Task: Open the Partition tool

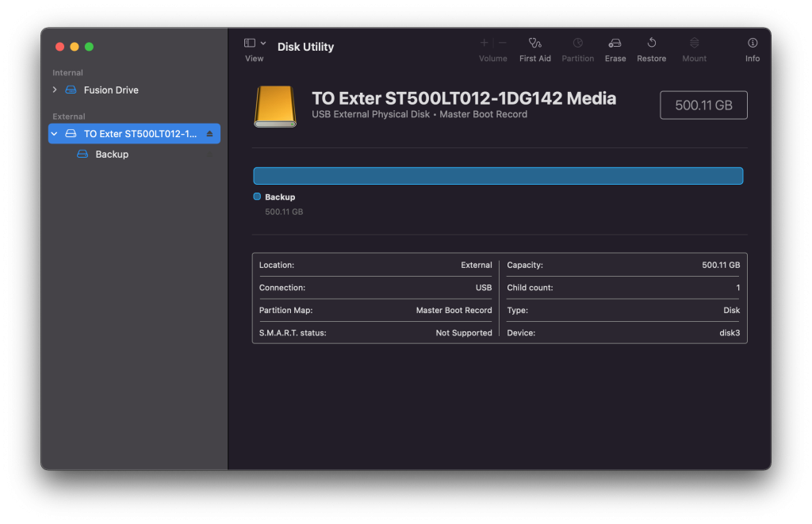Action: click(577, 50)
